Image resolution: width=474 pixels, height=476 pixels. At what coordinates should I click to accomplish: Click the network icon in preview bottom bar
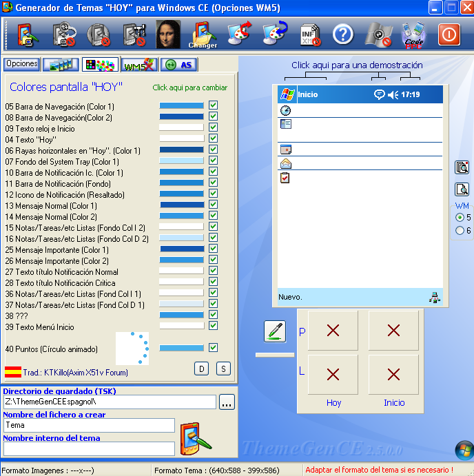[x=435, y=297]
